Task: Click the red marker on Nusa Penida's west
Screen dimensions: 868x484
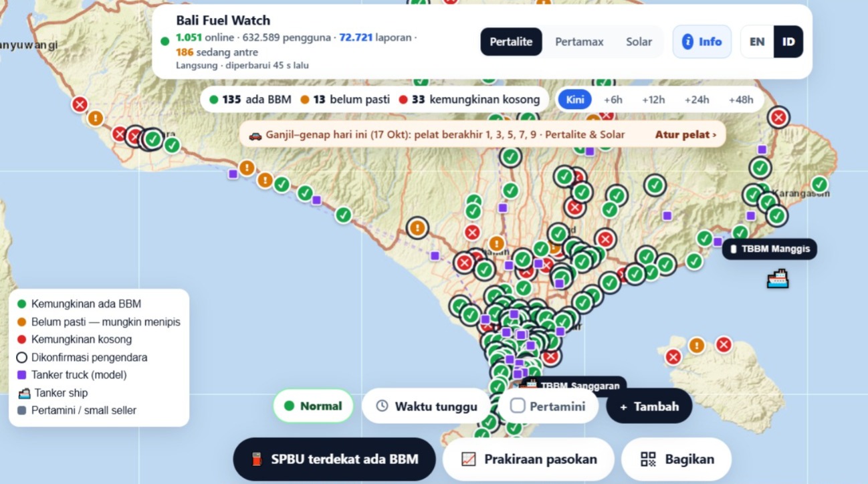Action: click(673, 357)
